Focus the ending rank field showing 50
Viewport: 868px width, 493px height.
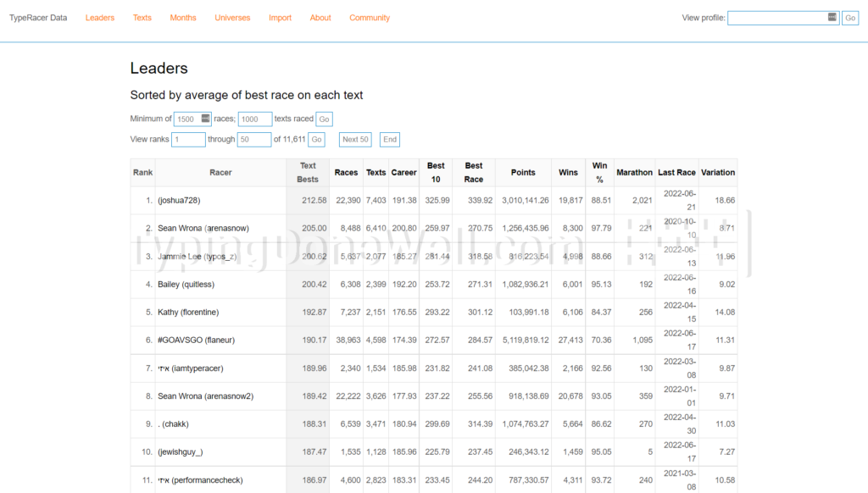coord(254,140)
